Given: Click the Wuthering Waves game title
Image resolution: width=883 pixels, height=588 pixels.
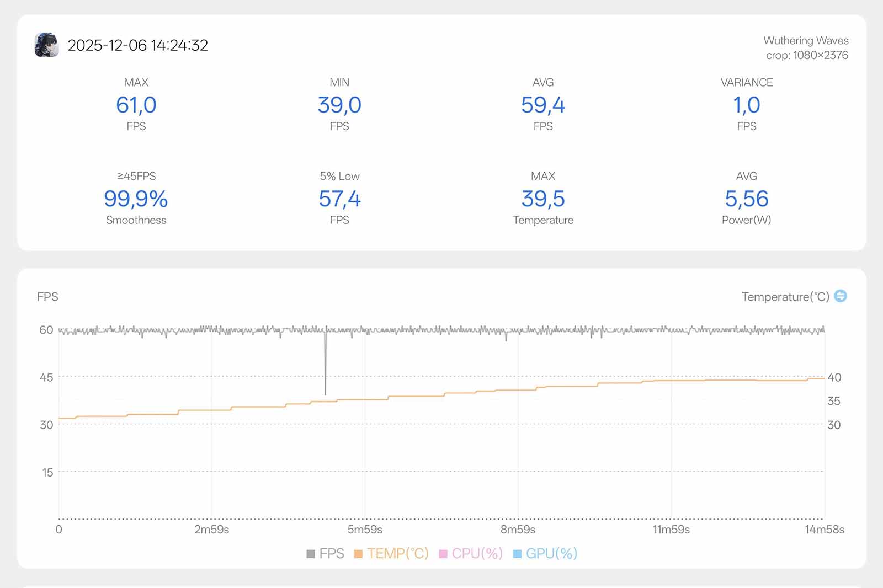Looking at the screenshot, I should point(805,40).
